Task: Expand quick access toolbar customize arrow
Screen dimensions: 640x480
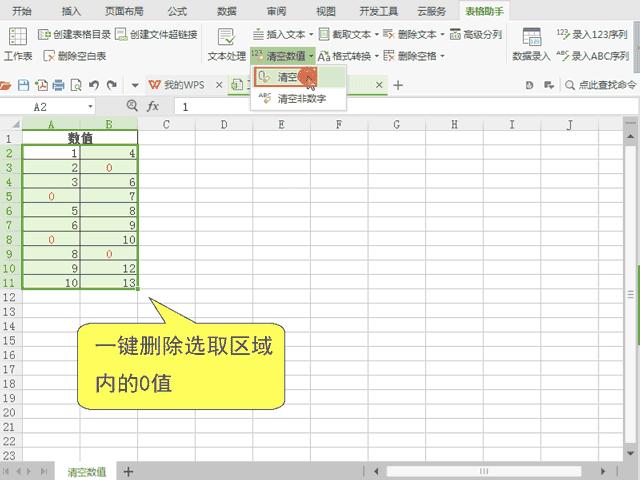Action: (x=135, y=85)
